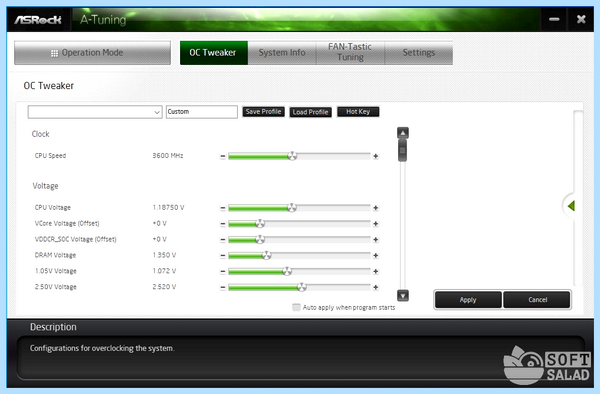The image size is (600, 394).
Task: Increase VDDCR_SOC Voltage (Offset) with plus icon
Action: (x=376, y=240)
